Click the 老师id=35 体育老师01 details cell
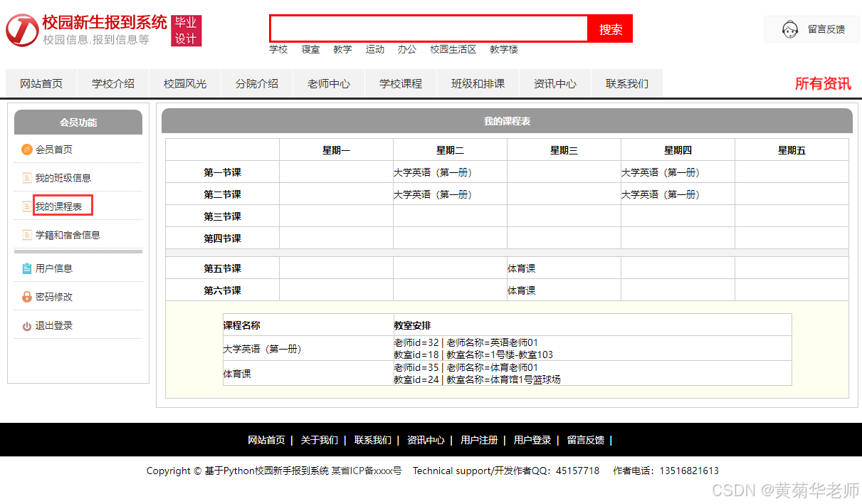This screenshot has height=504, width=862. 592,373
